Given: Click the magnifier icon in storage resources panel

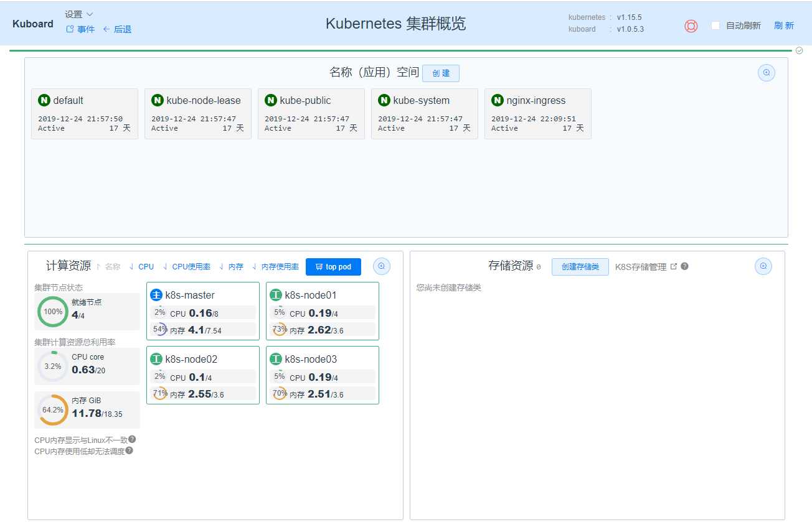Looking at the screenshot, I should point(763,266).
